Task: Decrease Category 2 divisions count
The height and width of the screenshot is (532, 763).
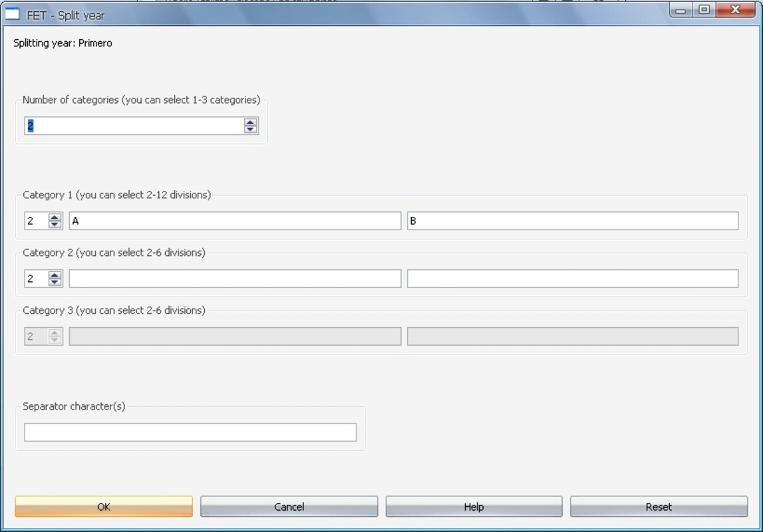Action: (55, 282)
